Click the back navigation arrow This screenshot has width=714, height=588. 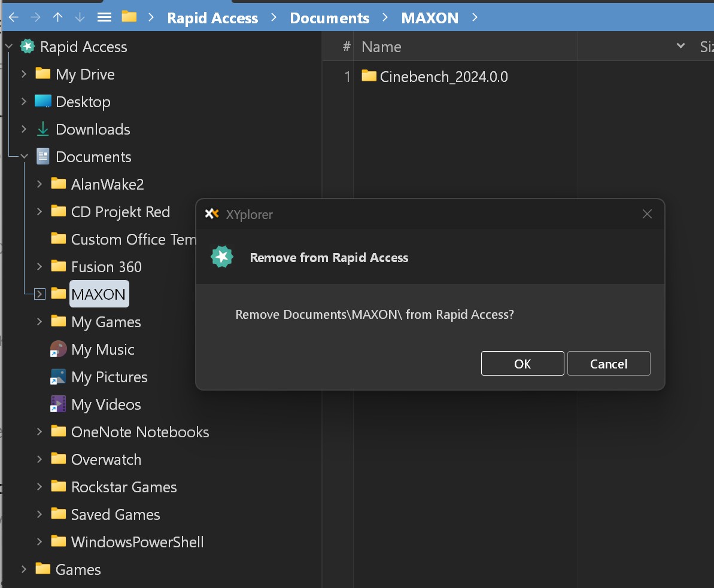point(13,18)
